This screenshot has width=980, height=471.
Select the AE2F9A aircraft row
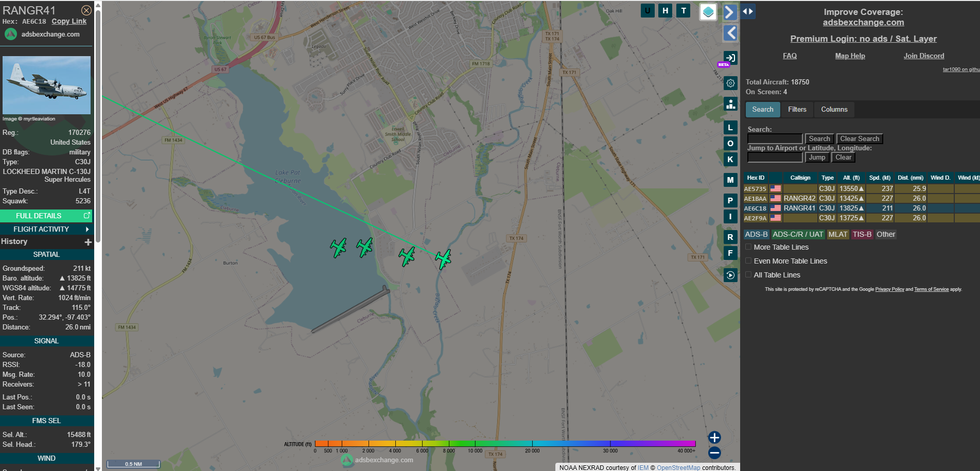click(x=862, y=218)
